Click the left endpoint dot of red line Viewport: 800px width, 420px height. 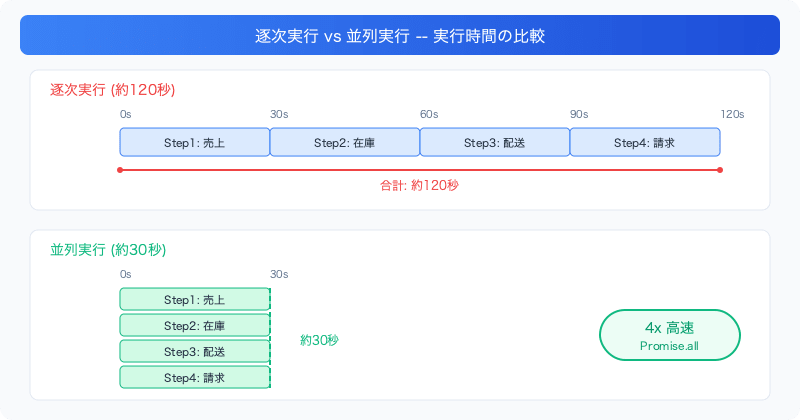[120, 170]
